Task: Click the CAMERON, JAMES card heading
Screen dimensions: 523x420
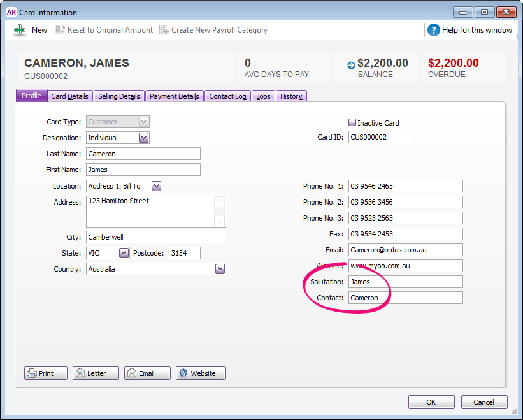Action: pyautogui.click(x=76, y=62)
